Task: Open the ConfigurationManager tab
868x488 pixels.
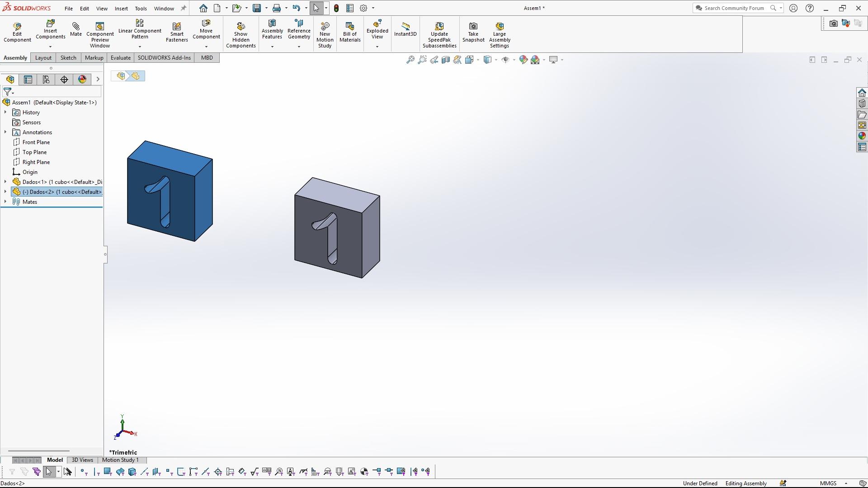Action: point(46,80)
